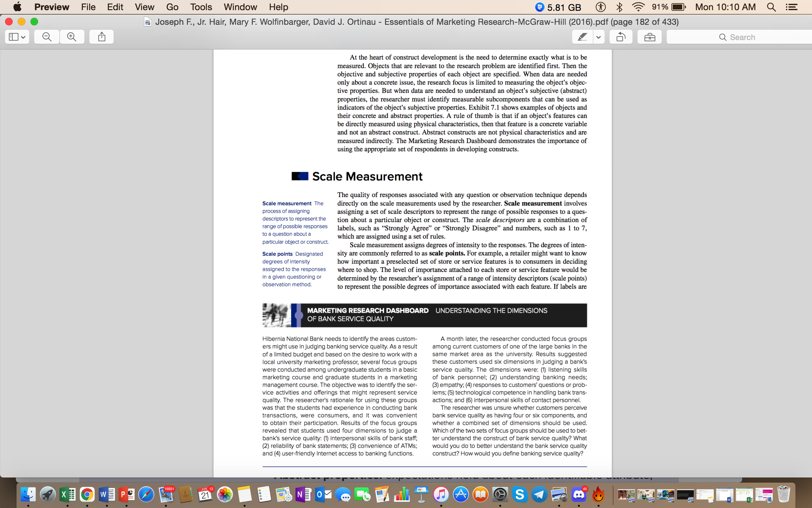
Task: Open Spotlight search magnifier
Action: coord(771,7)
